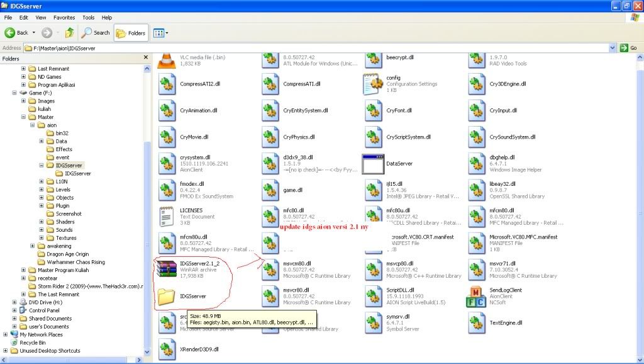The image size is (644, 364).
Task: Collapse the aion folder tree node
Action: coord(33,125)
